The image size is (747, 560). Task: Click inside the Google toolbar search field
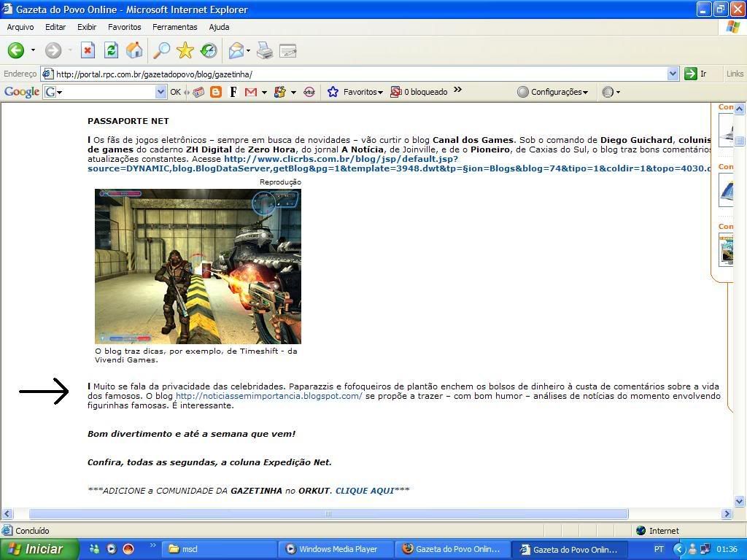[x=105, y=92]
